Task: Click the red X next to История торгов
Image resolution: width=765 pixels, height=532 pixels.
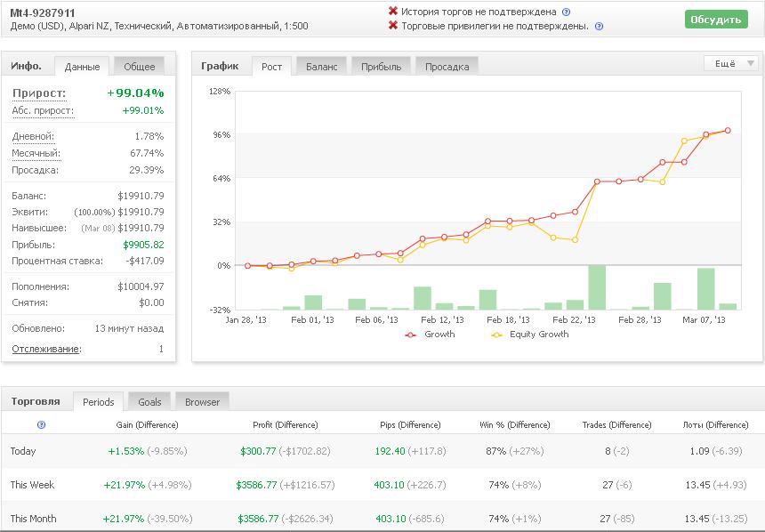Action: pyautogui.click(x=393, y=12)
